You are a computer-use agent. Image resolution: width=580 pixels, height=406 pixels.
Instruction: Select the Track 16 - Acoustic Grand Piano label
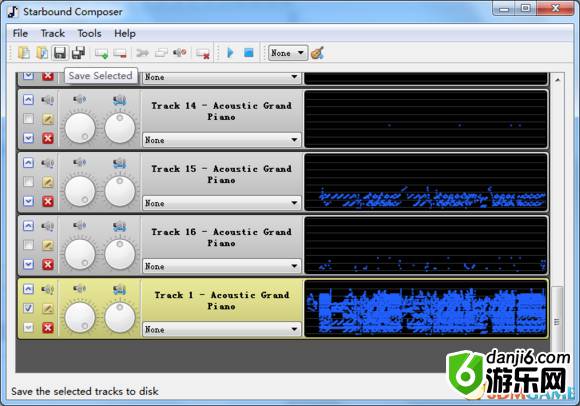tap(221, 237)
